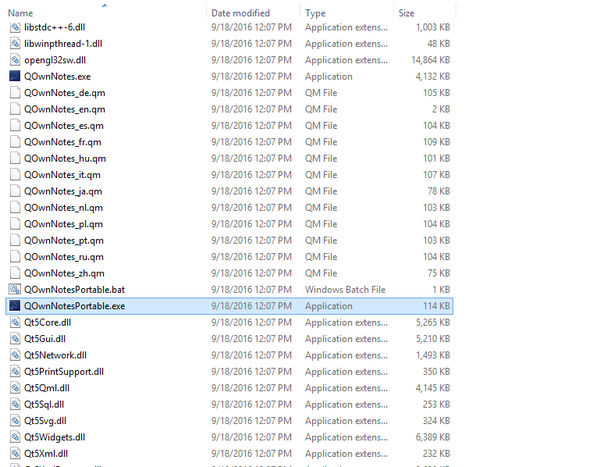
Task: Click the Qt5Widgets.dll file icon
Action: click(14, 437)
